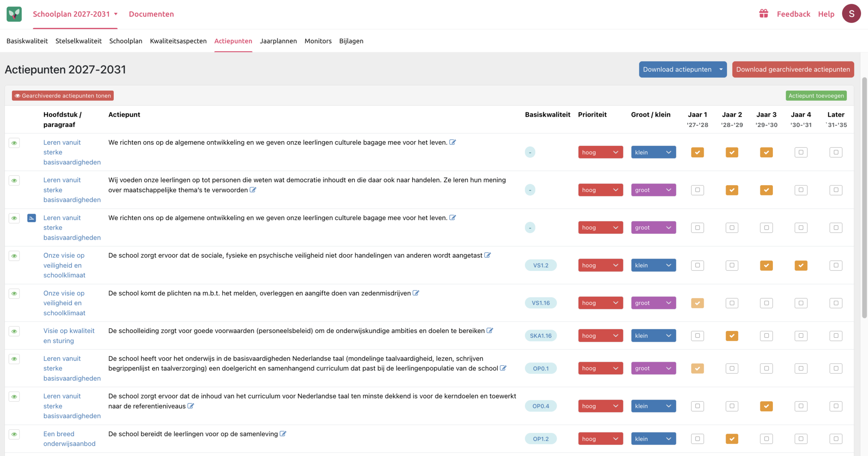Open klein dropdown in the SKA1.16 row
The image size is (868, 456).
653,336
